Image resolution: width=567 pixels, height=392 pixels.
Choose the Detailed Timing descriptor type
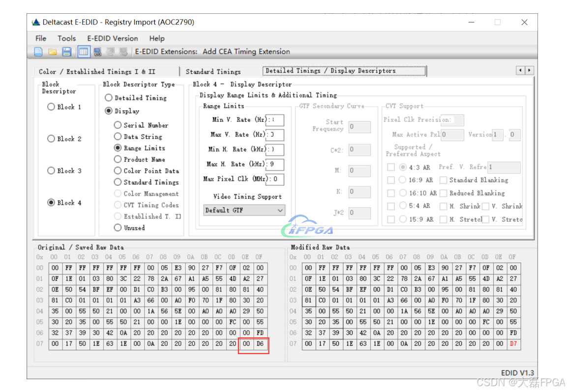point(109,98)
